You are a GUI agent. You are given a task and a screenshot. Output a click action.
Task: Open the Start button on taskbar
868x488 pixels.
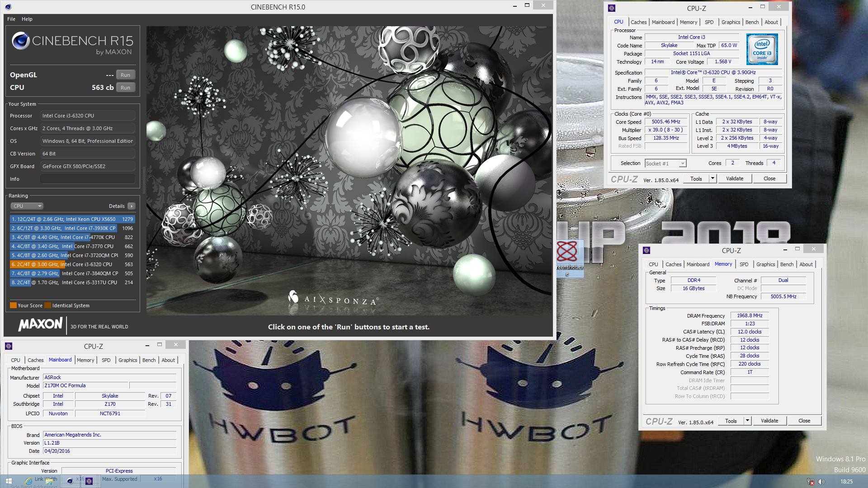coord(9,481)
